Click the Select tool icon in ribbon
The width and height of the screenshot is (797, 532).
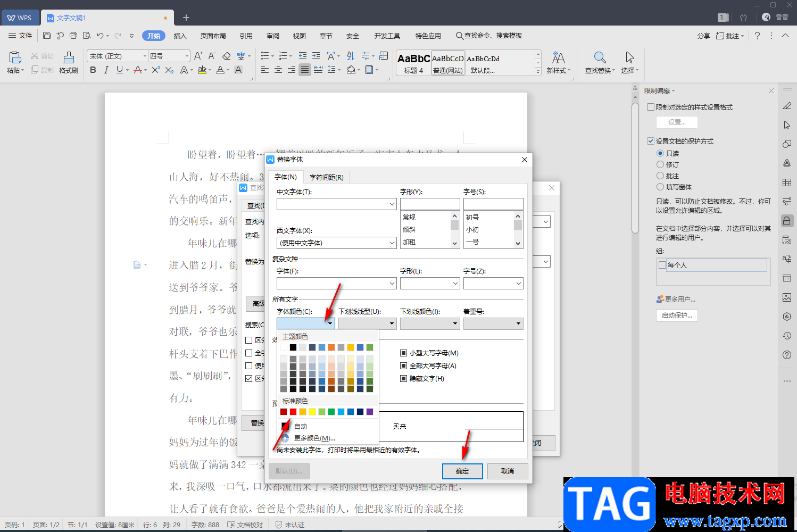[629, 62]
